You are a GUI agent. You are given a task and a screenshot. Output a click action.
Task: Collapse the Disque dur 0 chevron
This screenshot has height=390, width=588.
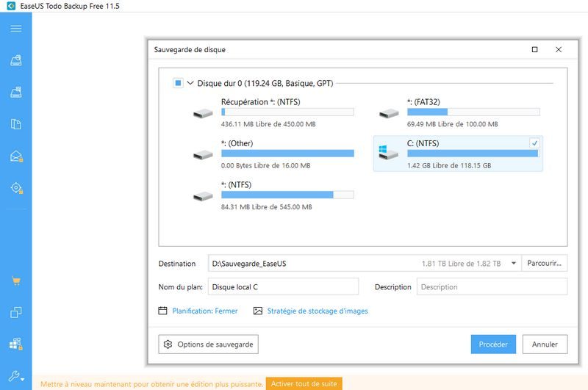pyautogui.click(x=190, y=83)
